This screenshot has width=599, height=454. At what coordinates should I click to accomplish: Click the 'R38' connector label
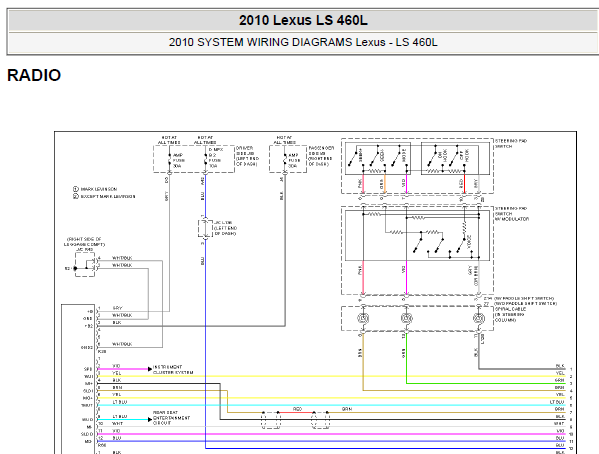[102, 351]
